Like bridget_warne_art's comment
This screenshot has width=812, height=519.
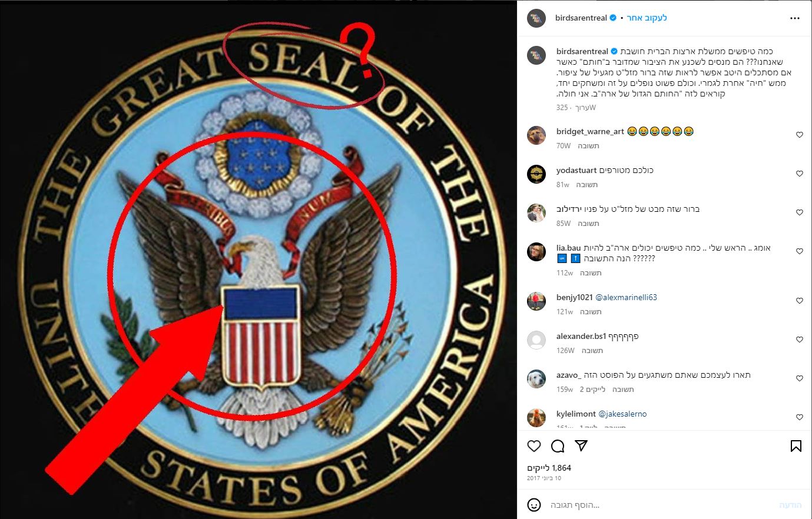pos(799,135)
